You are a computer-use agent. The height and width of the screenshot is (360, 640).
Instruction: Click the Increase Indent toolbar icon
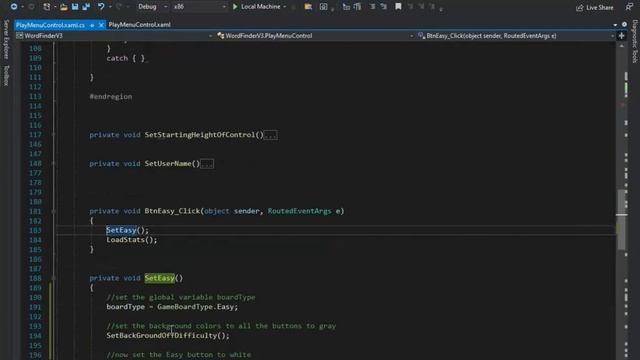coord(358,7)
